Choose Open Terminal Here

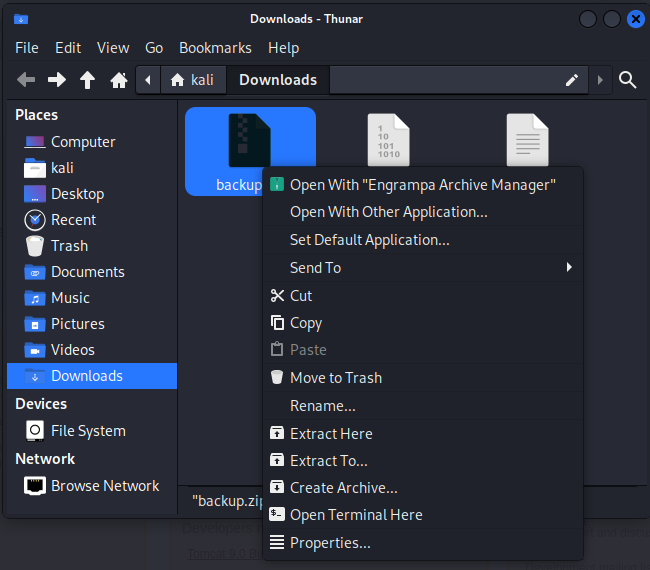423,515
